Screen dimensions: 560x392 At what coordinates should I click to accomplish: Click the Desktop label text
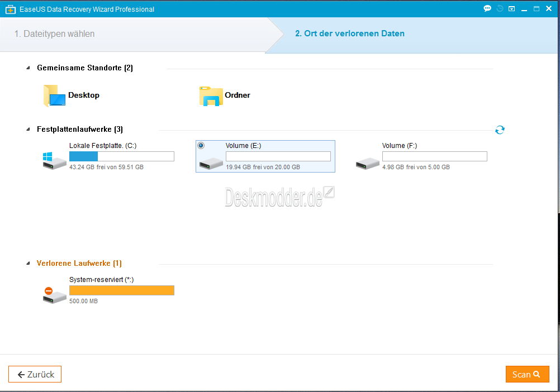(x=84, y=95)
